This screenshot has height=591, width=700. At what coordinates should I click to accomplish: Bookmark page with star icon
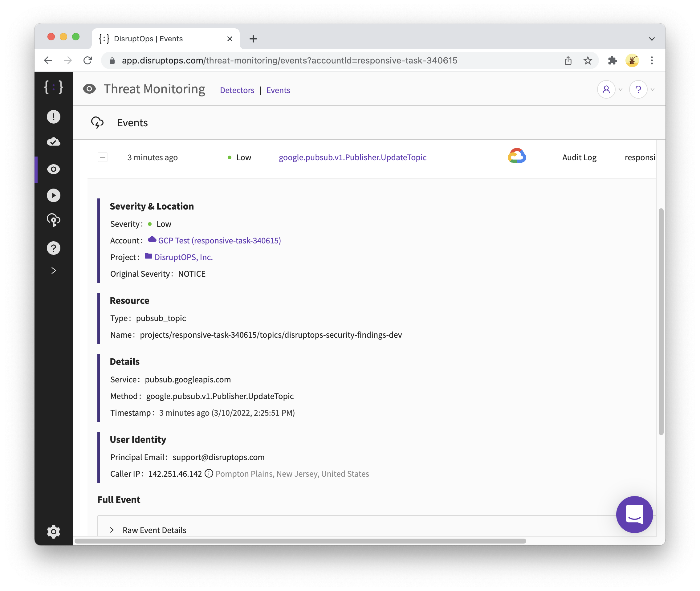(588, 60)
